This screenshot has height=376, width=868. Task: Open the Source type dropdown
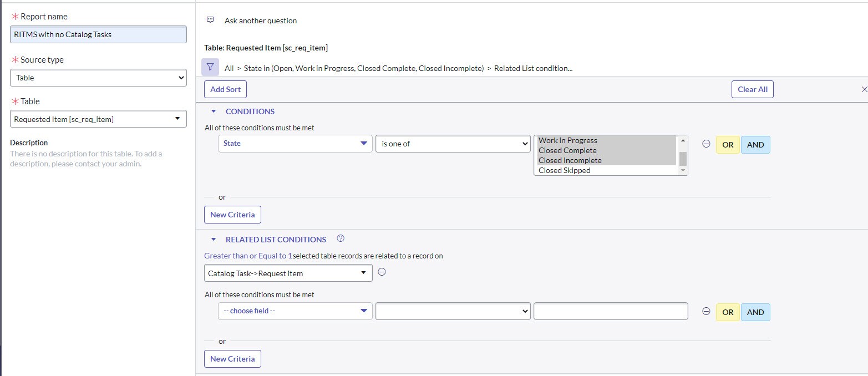pos(98,78)
